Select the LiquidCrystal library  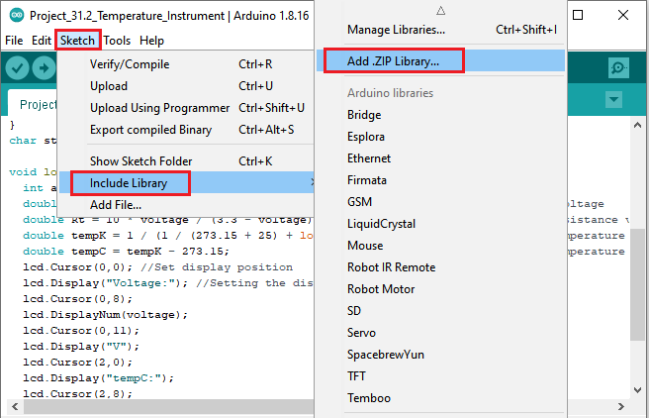coord(381,224)
